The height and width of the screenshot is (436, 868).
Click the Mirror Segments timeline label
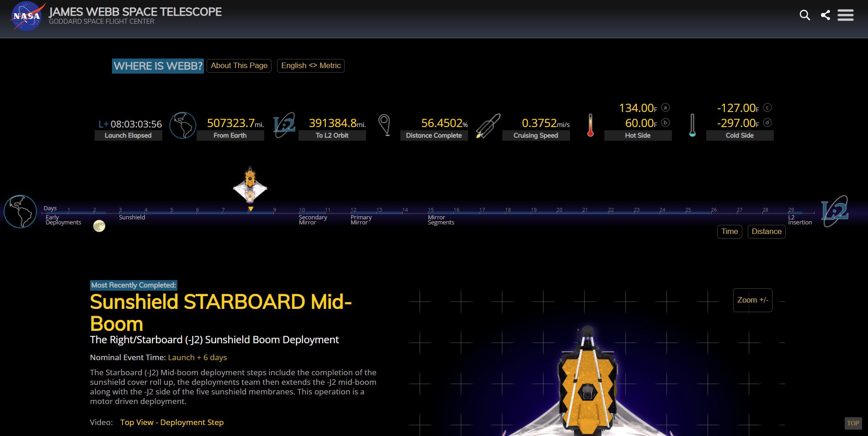click(x=441, y=220)
